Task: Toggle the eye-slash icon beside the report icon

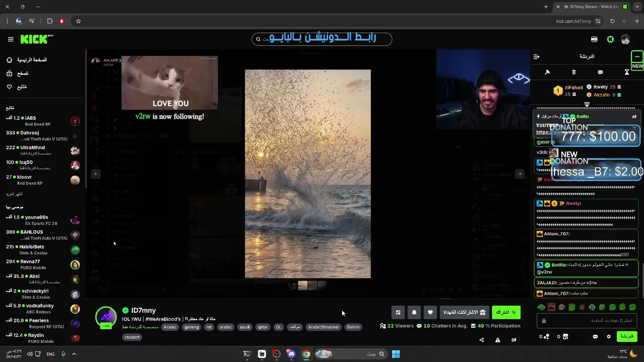Action: tap(514, 340)
